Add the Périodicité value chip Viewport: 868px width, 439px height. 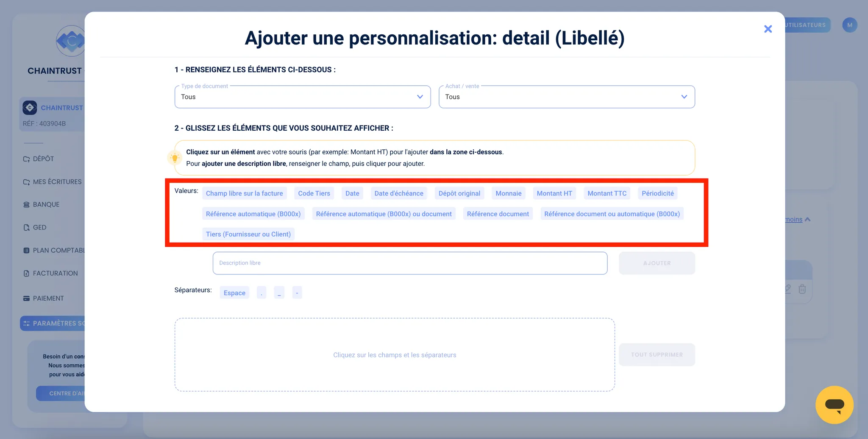click(x=658, y=193)
